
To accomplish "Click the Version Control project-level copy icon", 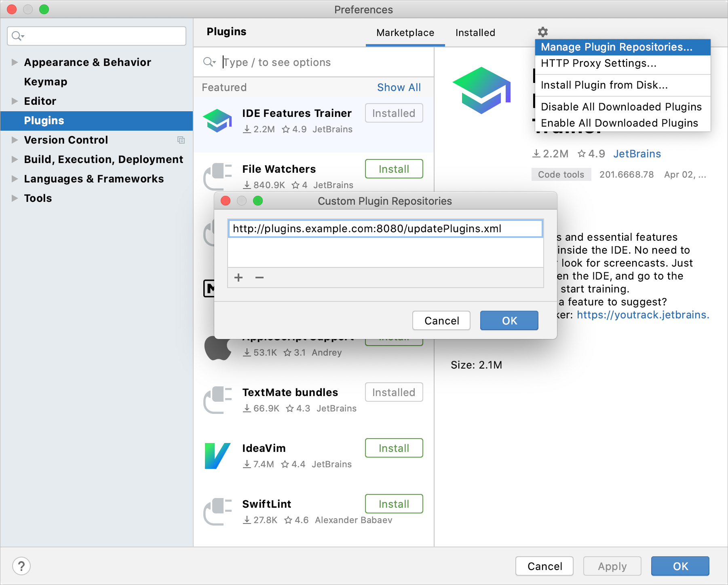I will (181, 140).
